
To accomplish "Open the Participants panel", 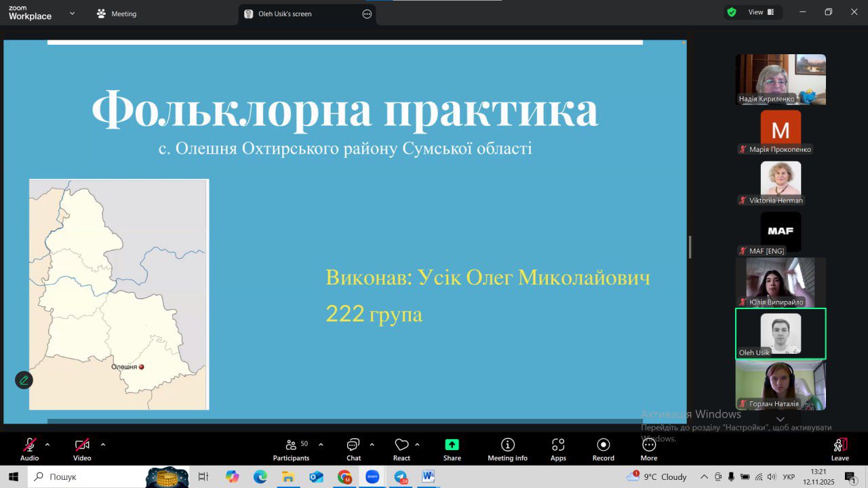I will (x=292, y=449).
